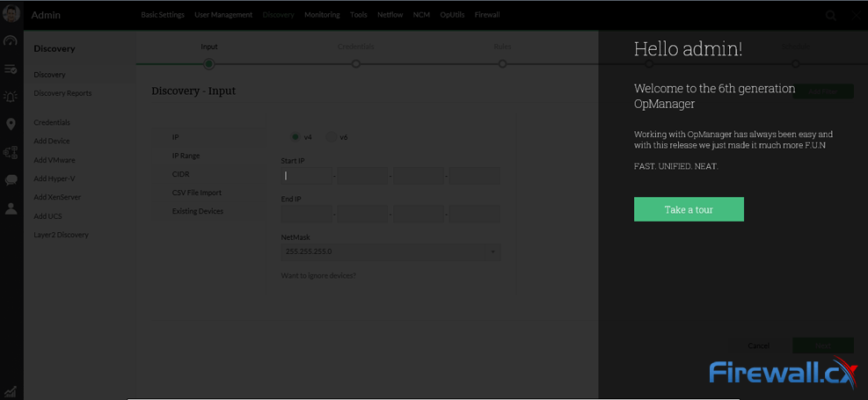Viewport: 868px width, 400px height.
Task: Open the NetMask dropdown
Action: click(390, 251)
